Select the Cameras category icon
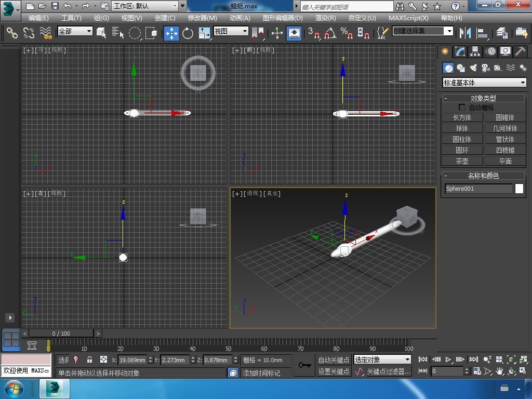The height and width of the screenshot is (399, 532). tap(486, 68)
